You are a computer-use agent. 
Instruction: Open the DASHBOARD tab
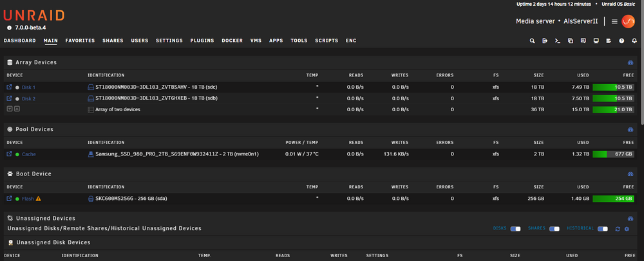(x=20, y=40)
